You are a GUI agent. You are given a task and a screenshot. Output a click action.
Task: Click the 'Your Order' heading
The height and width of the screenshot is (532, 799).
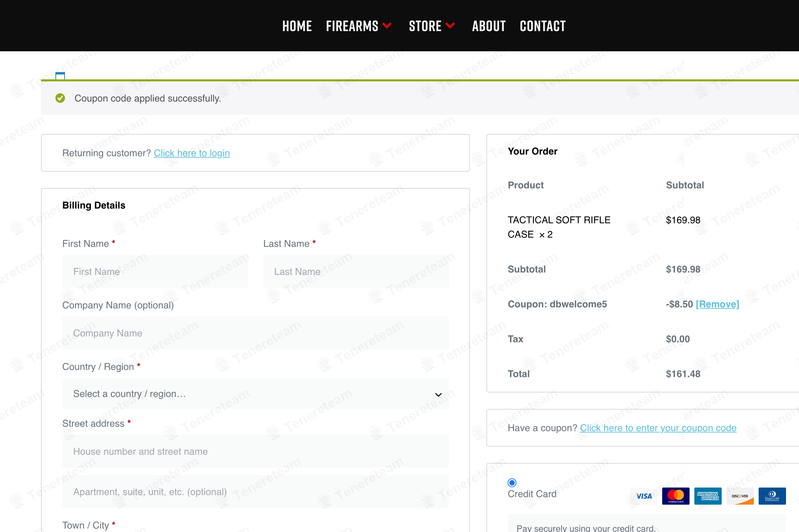coord(533,151)
